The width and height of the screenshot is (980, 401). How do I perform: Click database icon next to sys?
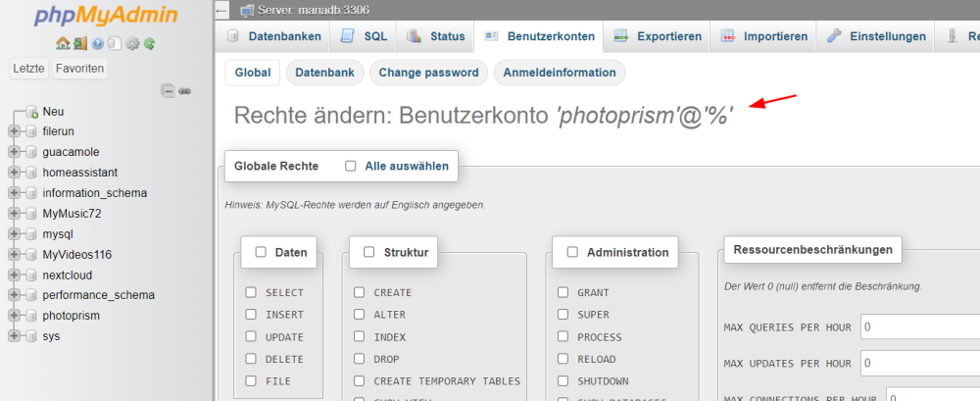32,336
